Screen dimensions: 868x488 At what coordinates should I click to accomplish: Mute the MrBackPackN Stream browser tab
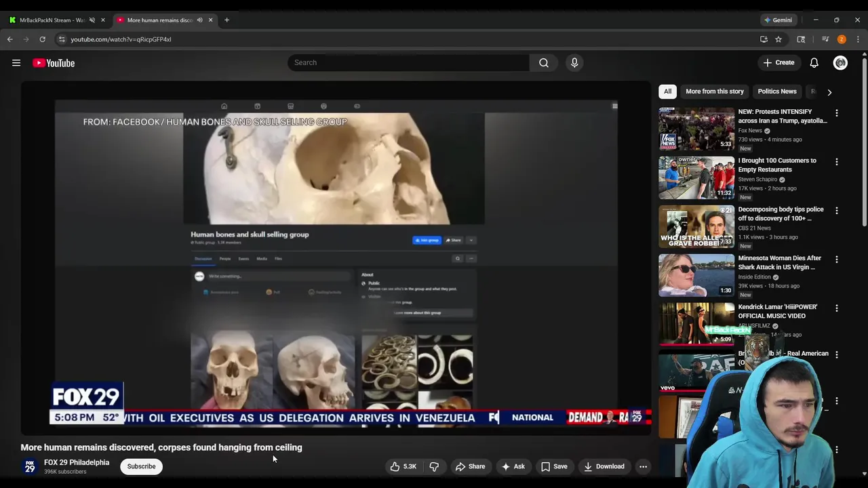pyautogui.click(x=92, y=20)
